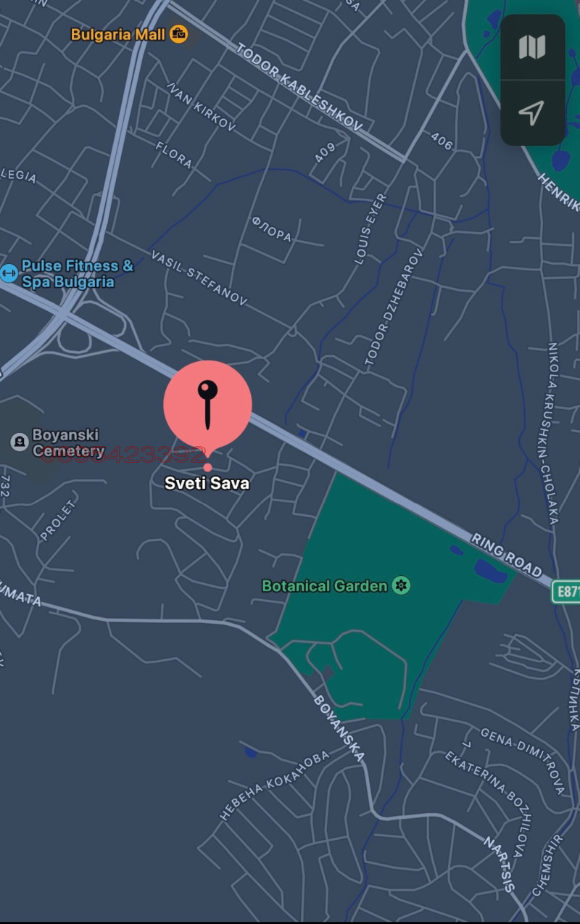This screenshot has width=580, height=924.
Task: Tap the Nikola Krushkin-Cholaka street label
Action: (x=552, y=433)
